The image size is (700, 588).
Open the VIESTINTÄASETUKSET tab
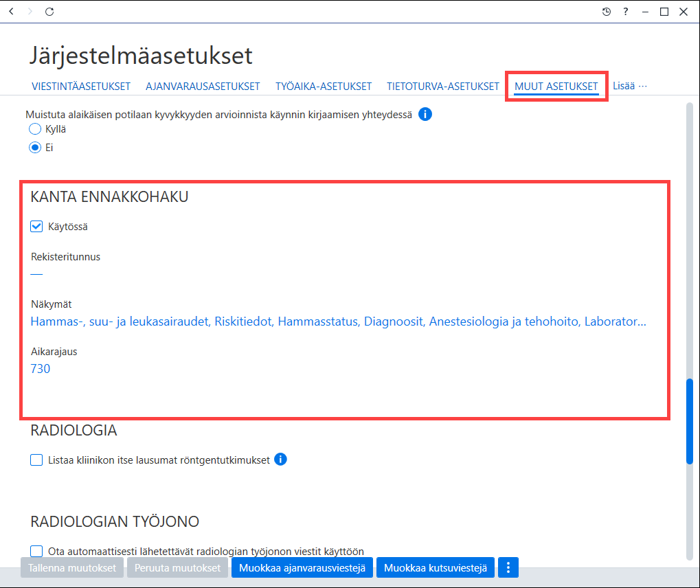tap(81, 86)
